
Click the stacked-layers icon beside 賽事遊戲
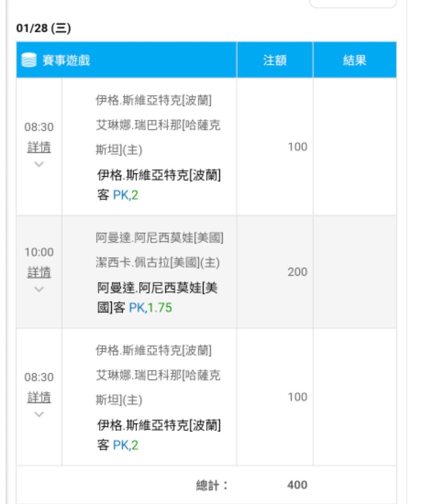(29, 60)
